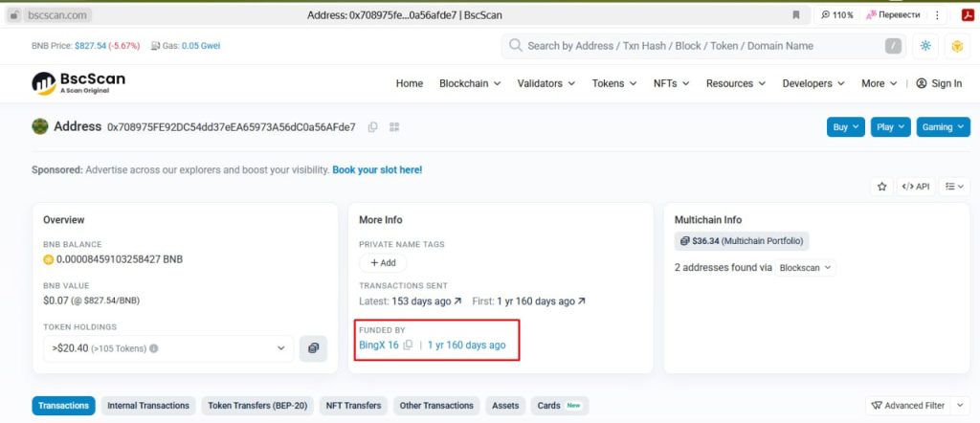The image size is (980, 423).
Task: Open the PDF extension icon in browser
Action: tap(967, 15)
